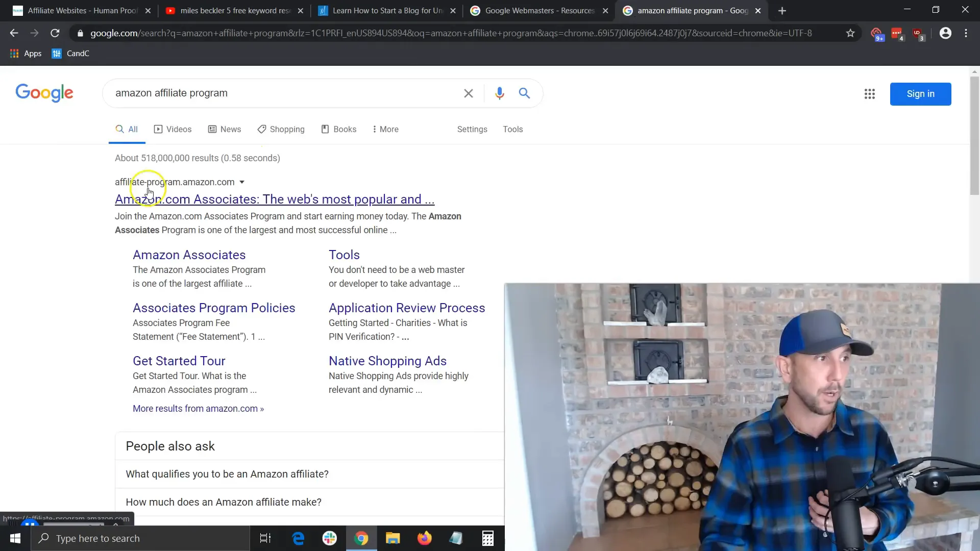Viewport: 980px width, 551px height.
Task: Expand the arrow beside affiliate-program.amazon.com
Action: 242,183
